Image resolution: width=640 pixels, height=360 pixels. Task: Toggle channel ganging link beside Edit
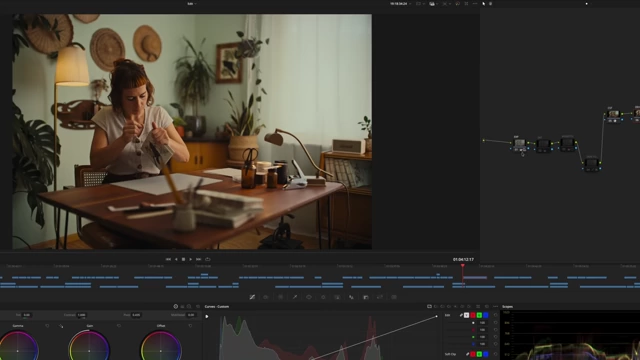pos(461,315)
